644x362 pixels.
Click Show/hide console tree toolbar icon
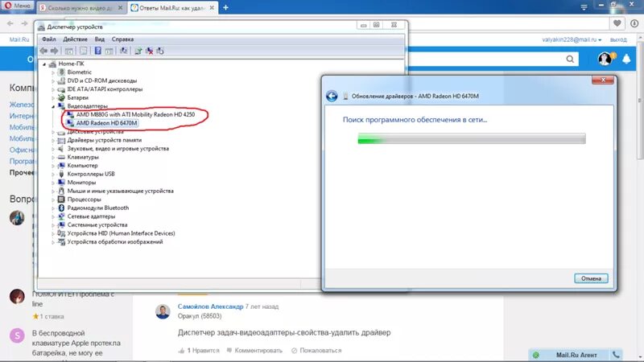[69, 51]
